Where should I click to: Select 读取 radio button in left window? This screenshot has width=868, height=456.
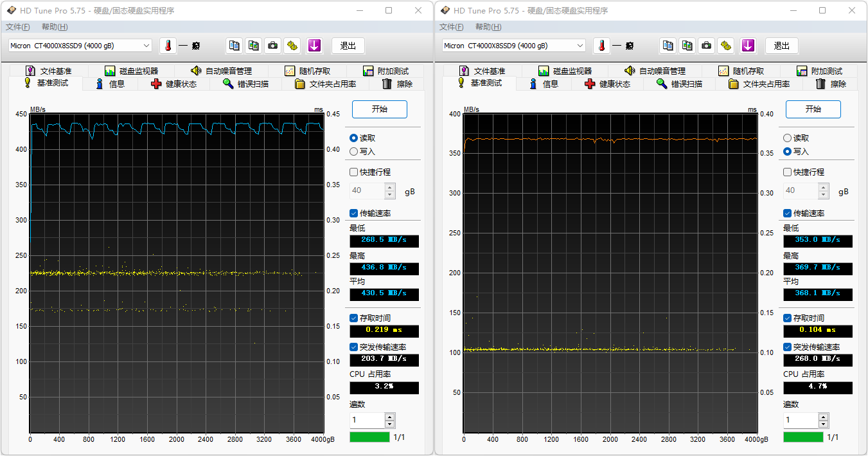point(353,138)
